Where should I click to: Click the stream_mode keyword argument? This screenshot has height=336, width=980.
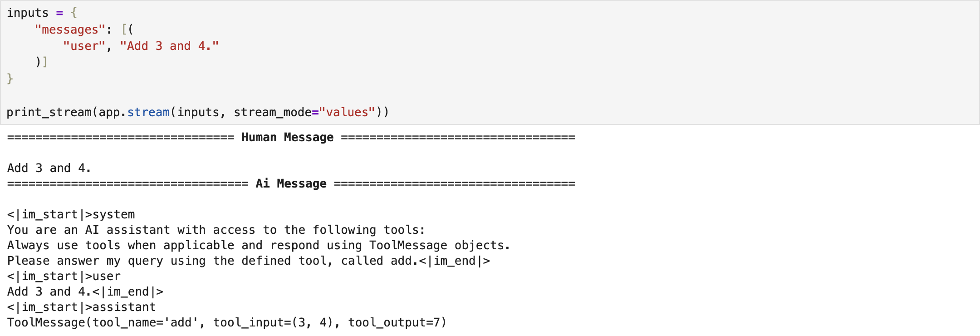click(x=272, y=113)
